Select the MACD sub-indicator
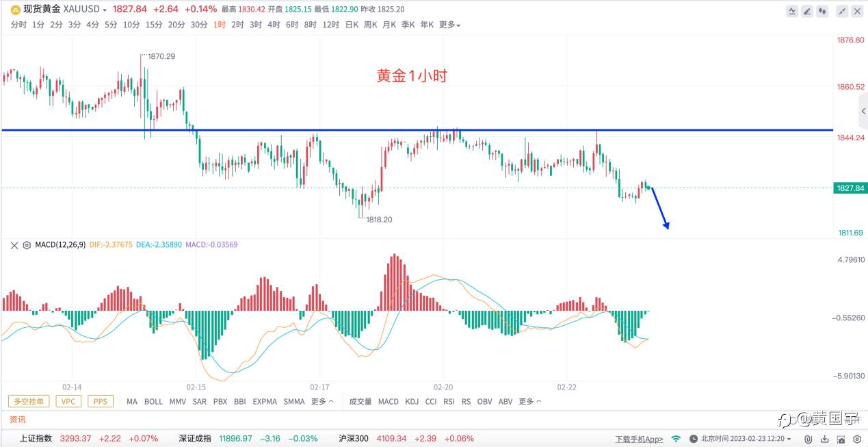Viewport: 868px width, 447px height. click(389, 402)
